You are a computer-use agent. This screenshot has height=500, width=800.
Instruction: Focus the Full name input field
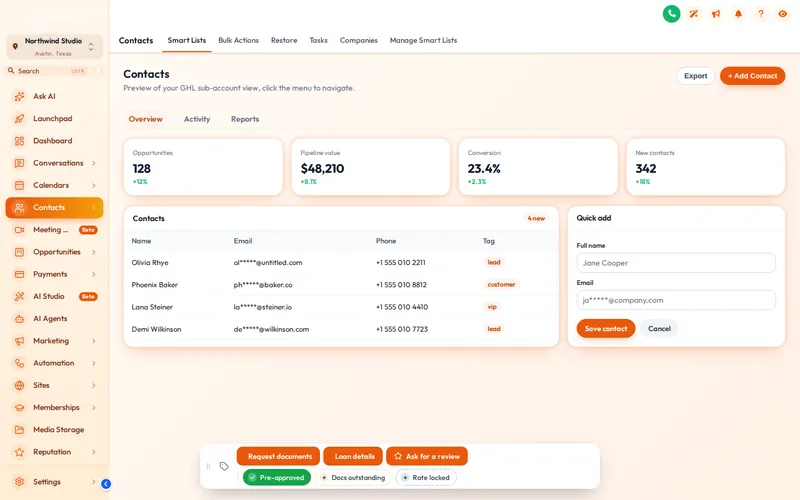[676, 263]
